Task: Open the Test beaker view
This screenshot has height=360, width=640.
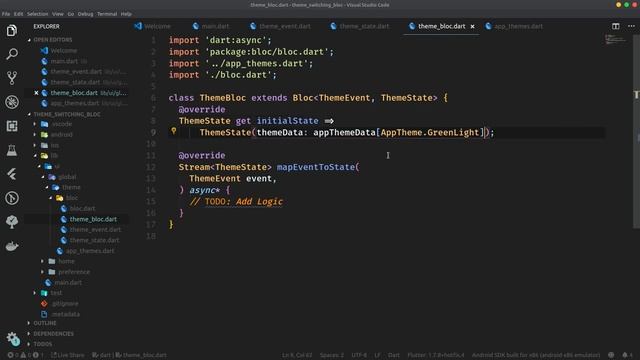Action: [x=12, y=150]
